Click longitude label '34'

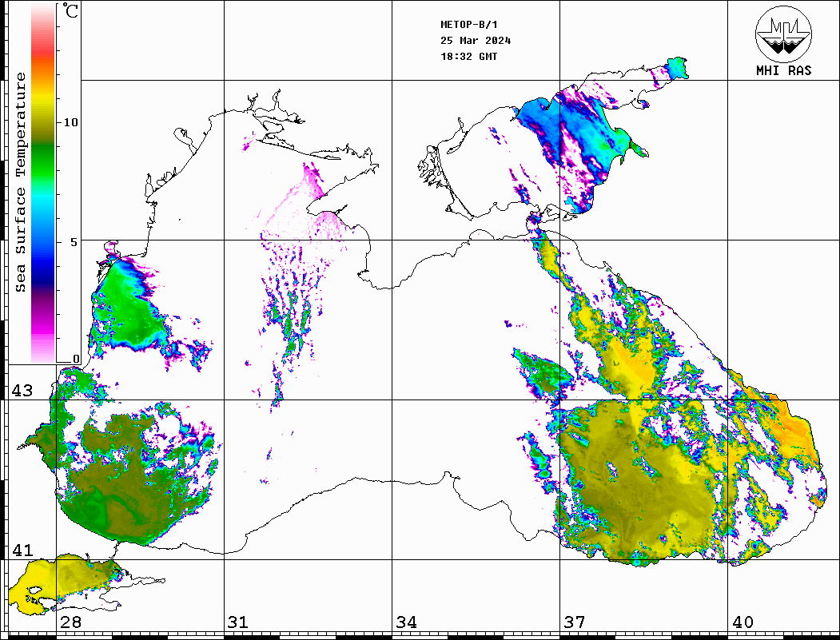406,622
